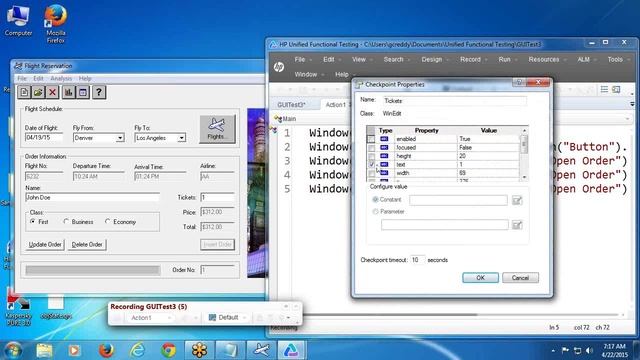Click the properties list vertical scrollbar

pyautogui.click(x=524, y=153)
